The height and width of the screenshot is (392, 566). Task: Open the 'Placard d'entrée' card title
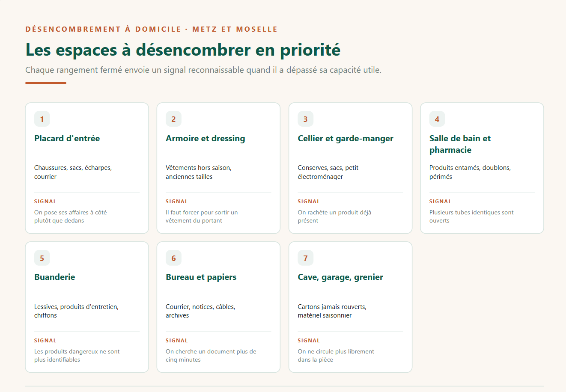point(67,138)
